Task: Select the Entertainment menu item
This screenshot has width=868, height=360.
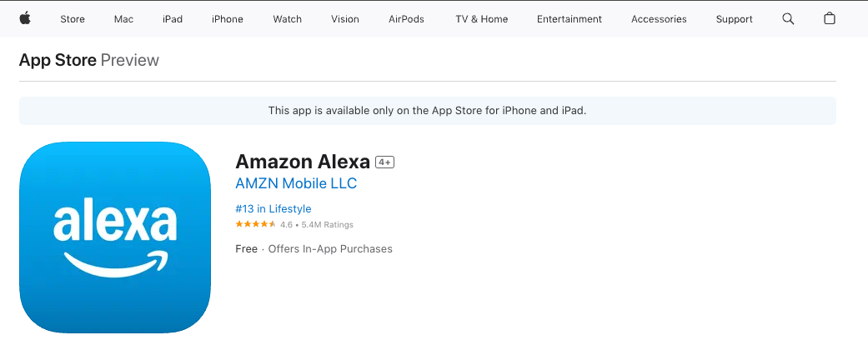Action: 569,19
